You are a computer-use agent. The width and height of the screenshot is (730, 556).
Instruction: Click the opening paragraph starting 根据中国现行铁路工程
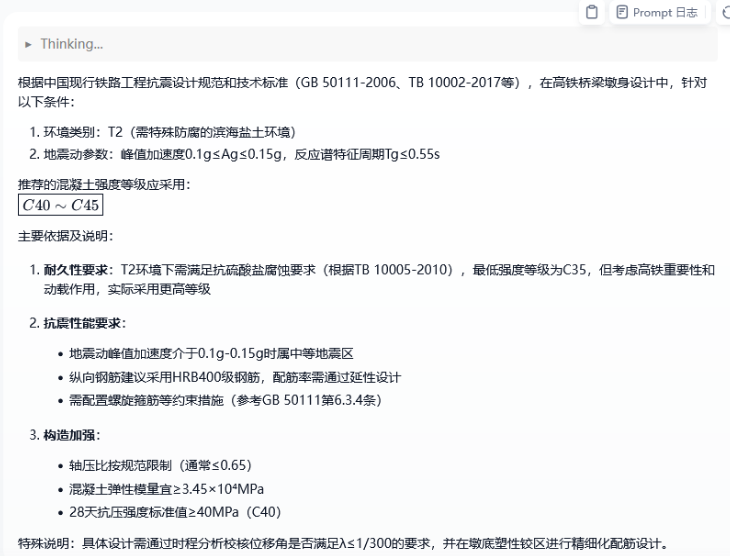pyautogui.click(x=363, y=92)
